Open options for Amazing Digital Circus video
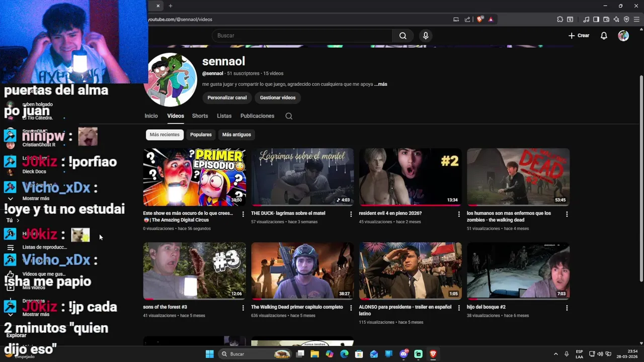This screenshot has width=644, height=362. [x=243, y=214]
